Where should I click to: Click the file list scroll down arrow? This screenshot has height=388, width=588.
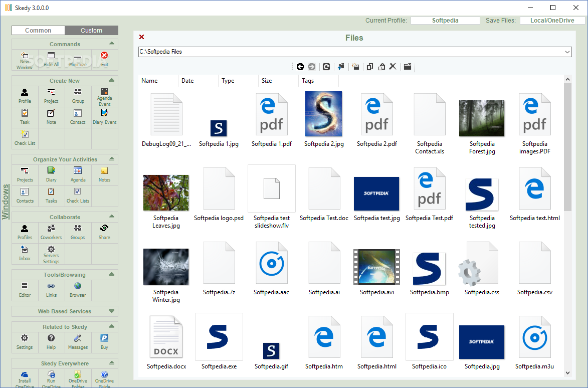pos(567,372)
